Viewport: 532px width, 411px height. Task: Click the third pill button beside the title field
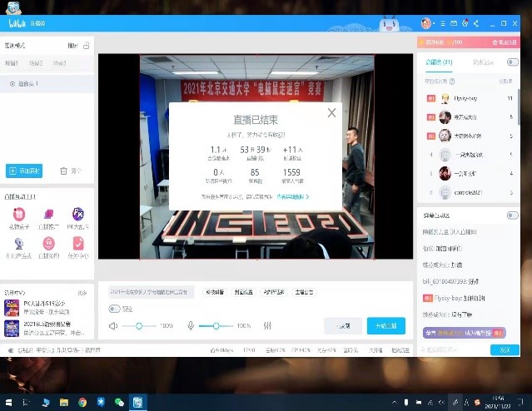(x=274, y=292)
